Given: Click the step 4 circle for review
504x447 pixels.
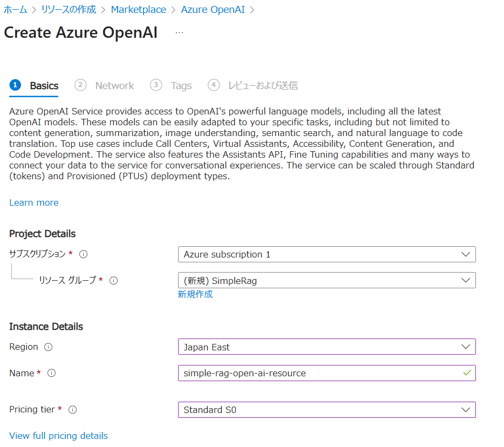Looking at the screenshot, I should coord(214,85).
